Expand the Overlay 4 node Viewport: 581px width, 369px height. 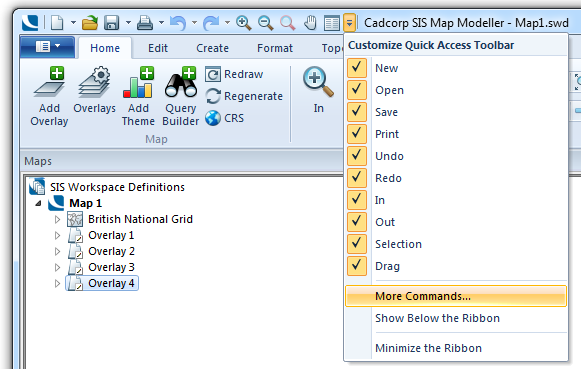point(57,283)
